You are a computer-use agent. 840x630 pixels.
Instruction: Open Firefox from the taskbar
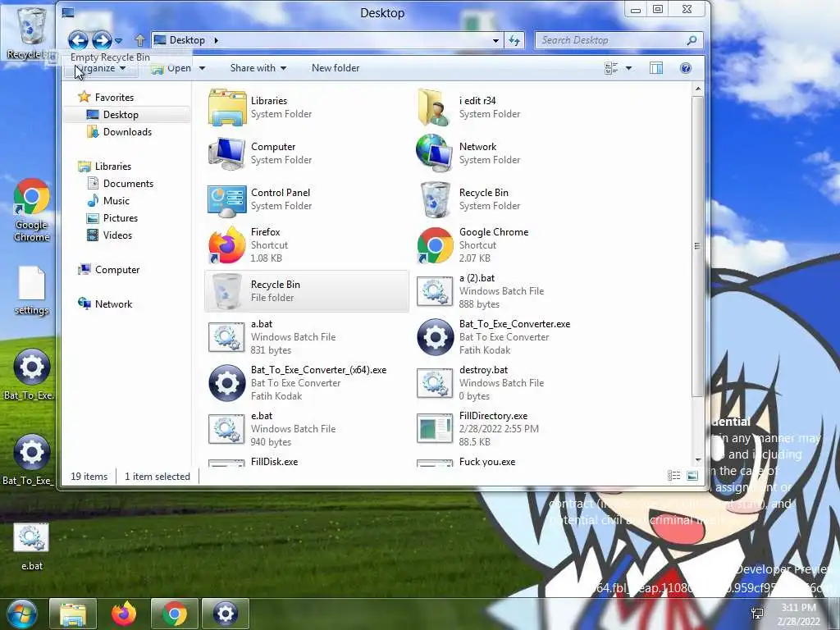coord(124,614)
